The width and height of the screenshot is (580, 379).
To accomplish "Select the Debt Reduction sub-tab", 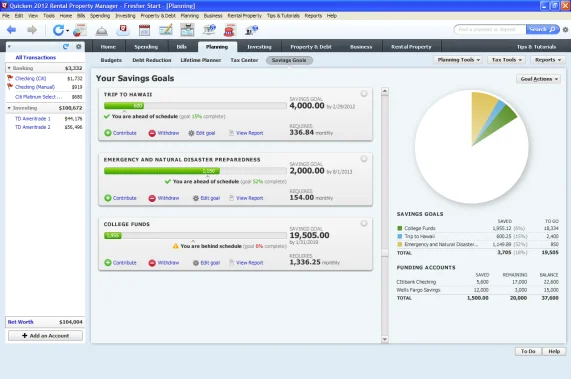I will [152, 60].
